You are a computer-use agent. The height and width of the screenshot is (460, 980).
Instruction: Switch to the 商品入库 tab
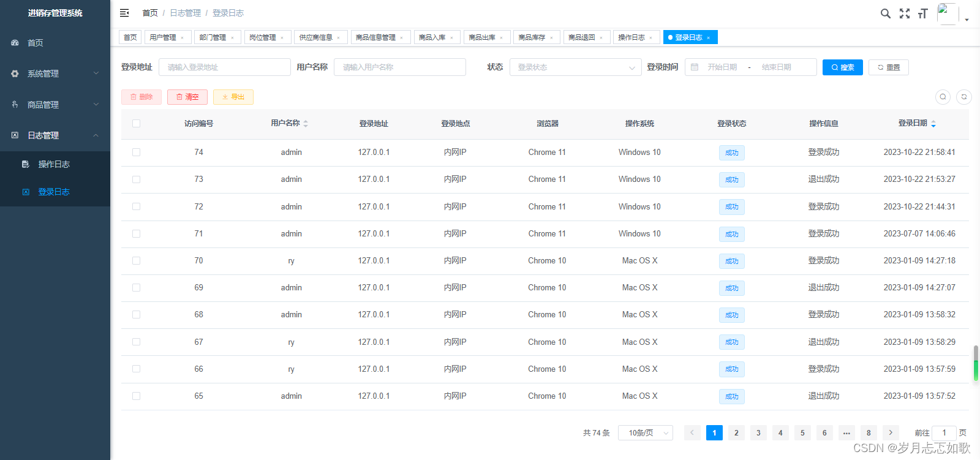coord(437,37)
